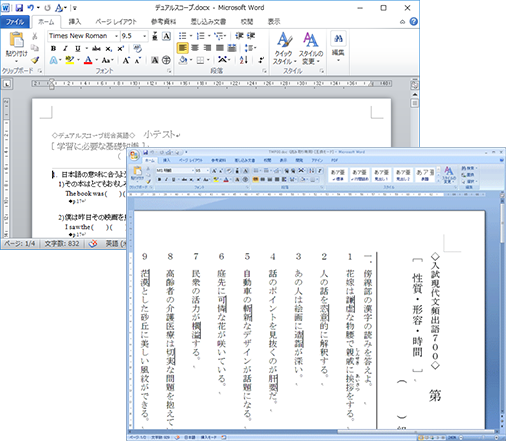Click Grow Font large A icon in Word 2010
The height and width of the screenshot is (441, 506).
click(126, 60)
